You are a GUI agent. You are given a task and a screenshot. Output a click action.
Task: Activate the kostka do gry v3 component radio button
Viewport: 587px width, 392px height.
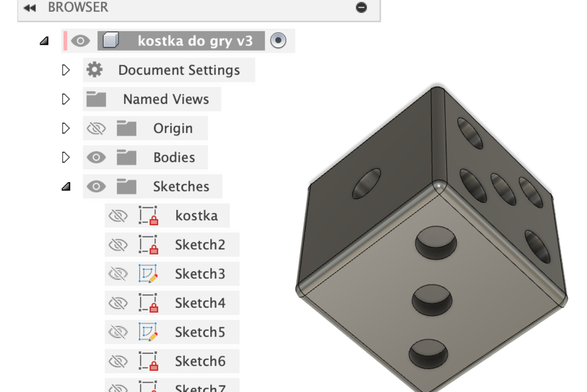(278, 41)
